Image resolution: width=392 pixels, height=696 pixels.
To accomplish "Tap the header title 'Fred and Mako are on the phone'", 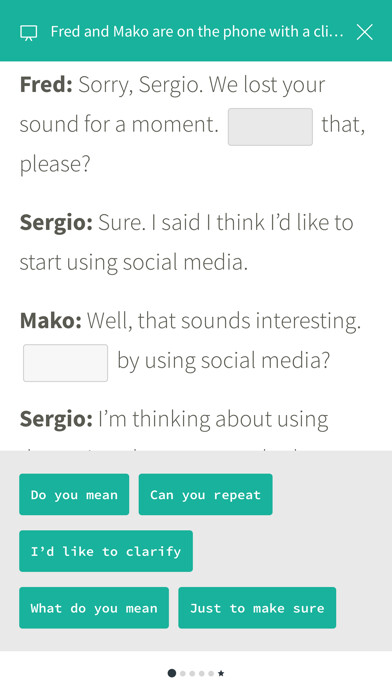I will [197, 32].
